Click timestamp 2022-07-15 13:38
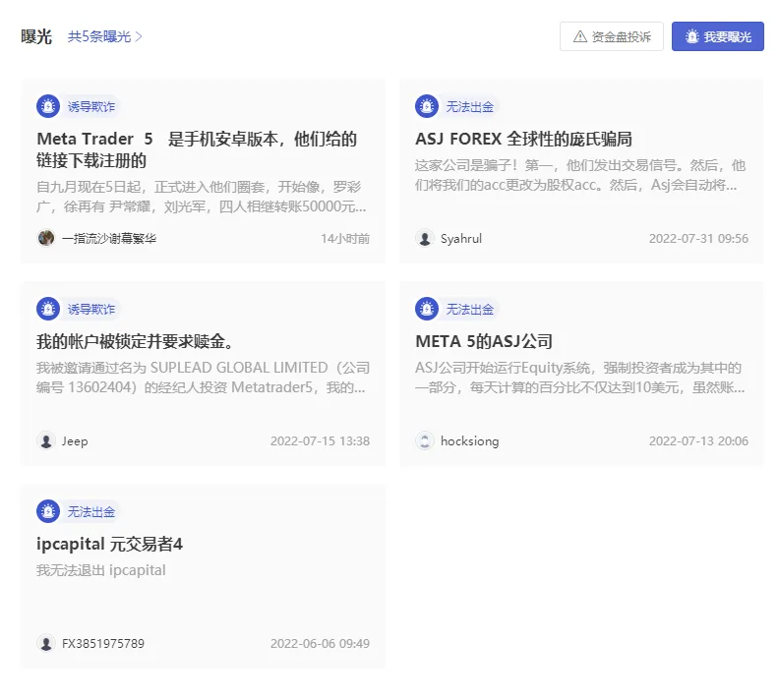The height and width of the screenshot is (700, 778). click(320, 441)
